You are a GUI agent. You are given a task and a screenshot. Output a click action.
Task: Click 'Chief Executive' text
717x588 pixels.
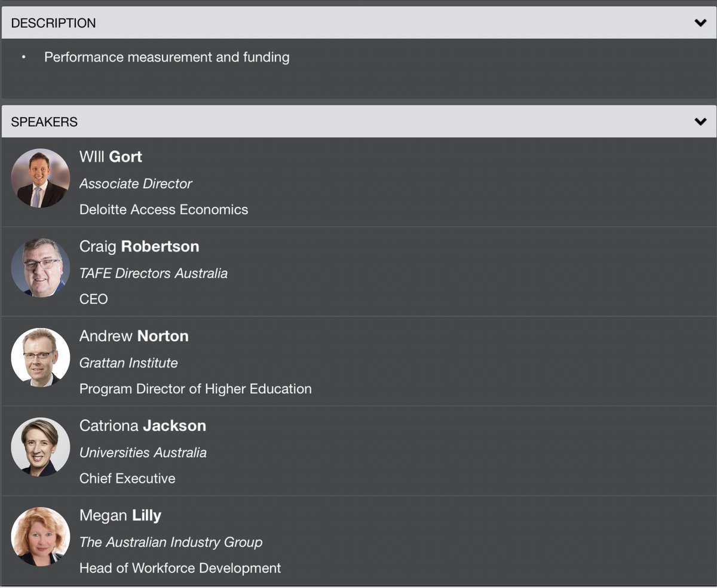(x=127, y=479)
